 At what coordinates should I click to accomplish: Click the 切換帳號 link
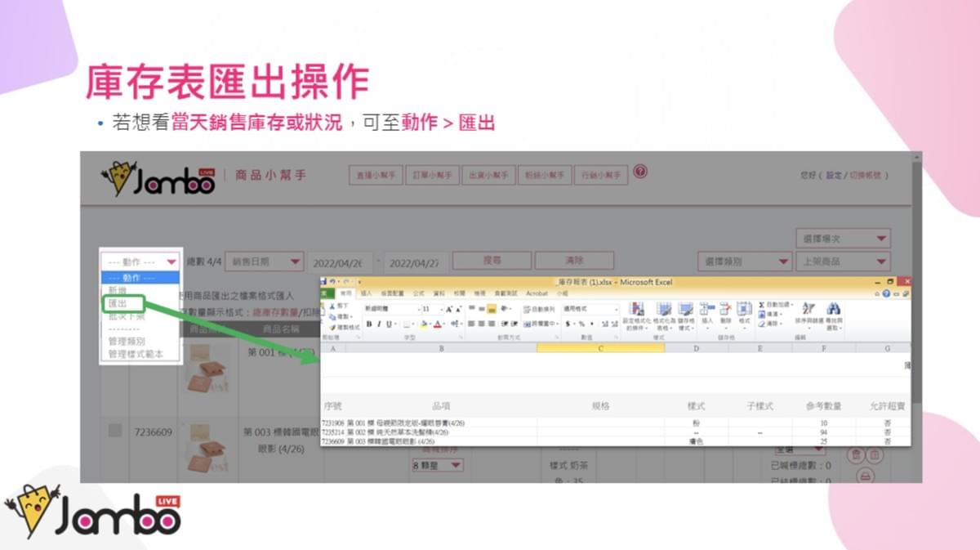[x=866, y=175]
